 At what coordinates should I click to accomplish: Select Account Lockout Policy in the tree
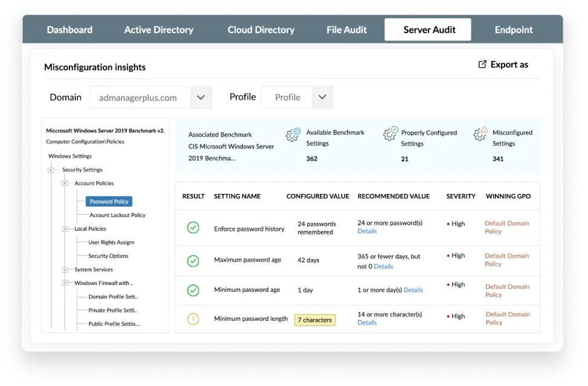pos(117,215)
